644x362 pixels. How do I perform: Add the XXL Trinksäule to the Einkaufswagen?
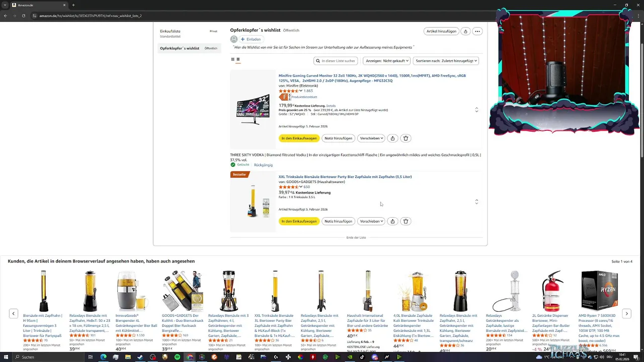(299, 221)
